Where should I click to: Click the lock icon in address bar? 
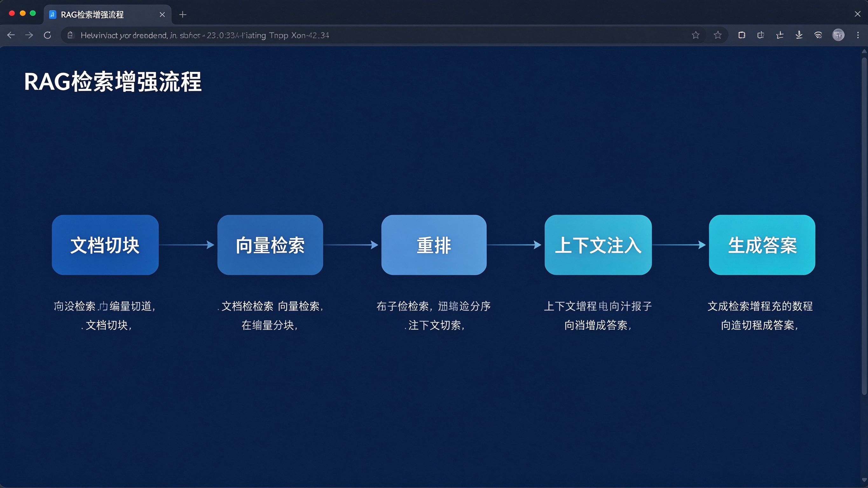point(70,35)
